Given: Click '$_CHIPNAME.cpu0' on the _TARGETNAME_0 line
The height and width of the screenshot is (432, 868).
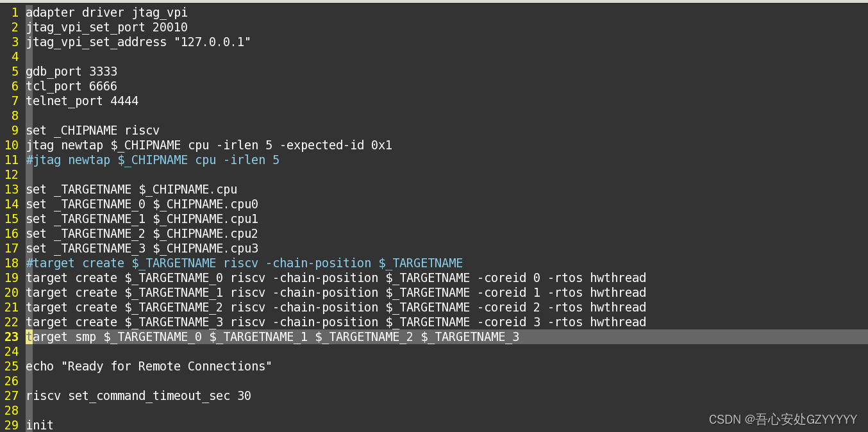Looking at the screenshot, I should [x=205, y=204].
